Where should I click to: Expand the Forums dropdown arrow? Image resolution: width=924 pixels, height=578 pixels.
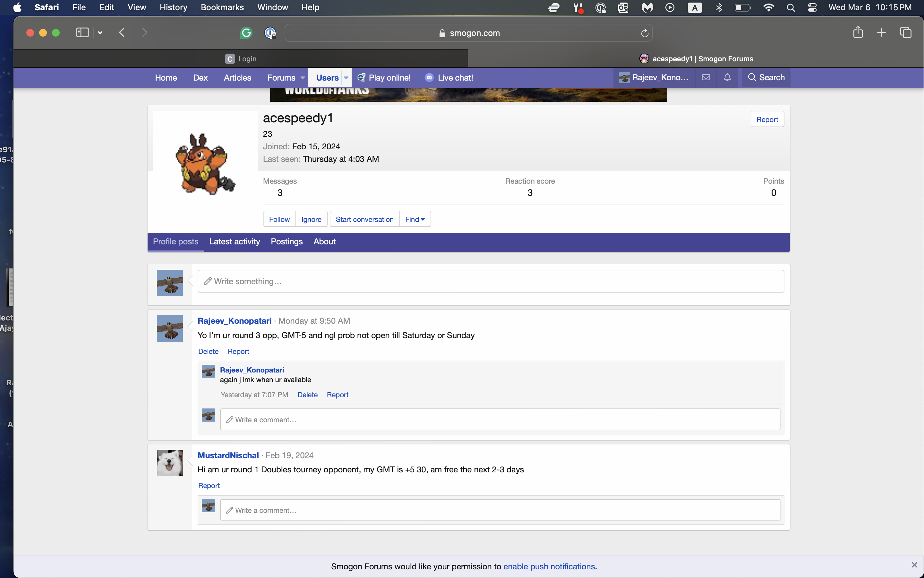click(x=303, y=78)
